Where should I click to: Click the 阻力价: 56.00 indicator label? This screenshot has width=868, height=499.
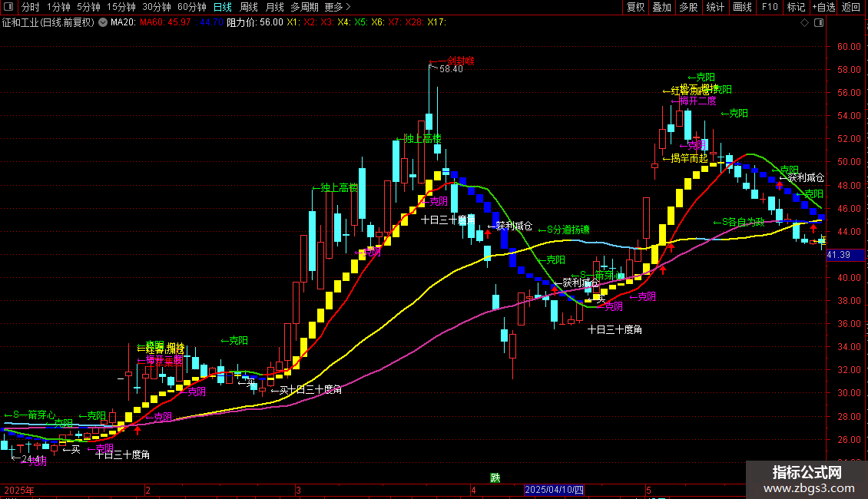click(x=255, y=23)
